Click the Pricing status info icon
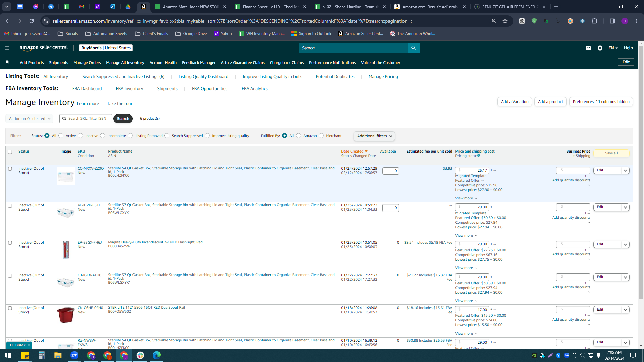Screen dimensions: 644x362 point(479,156)
